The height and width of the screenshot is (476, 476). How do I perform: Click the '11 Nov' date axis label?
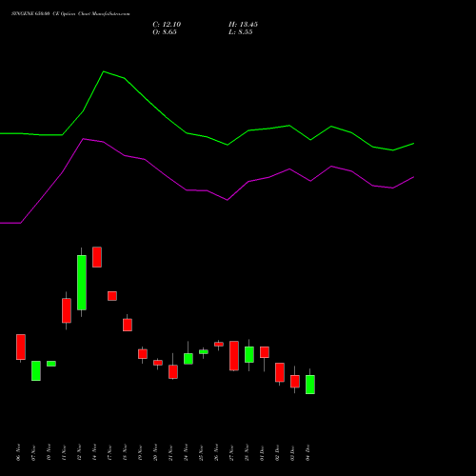click(64, 452)
